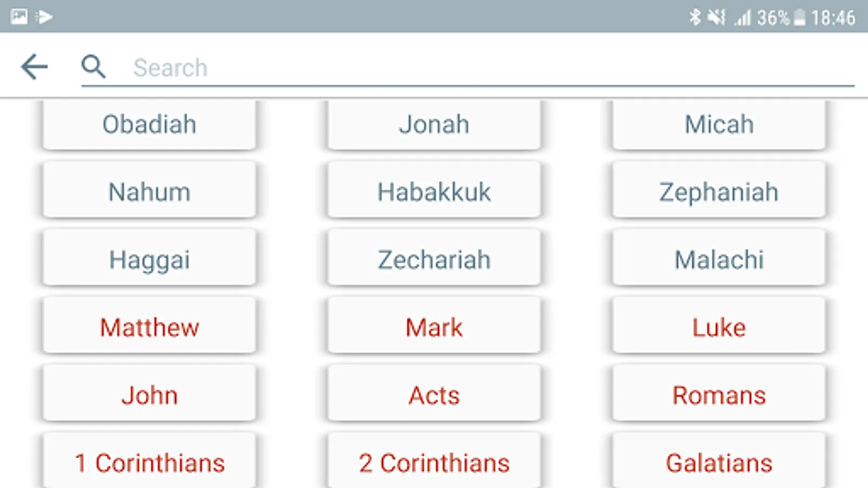The width and height of the screenshot is (868, 488).
Task: Tap the picture icon in status bar
Action: coord(19,17)
